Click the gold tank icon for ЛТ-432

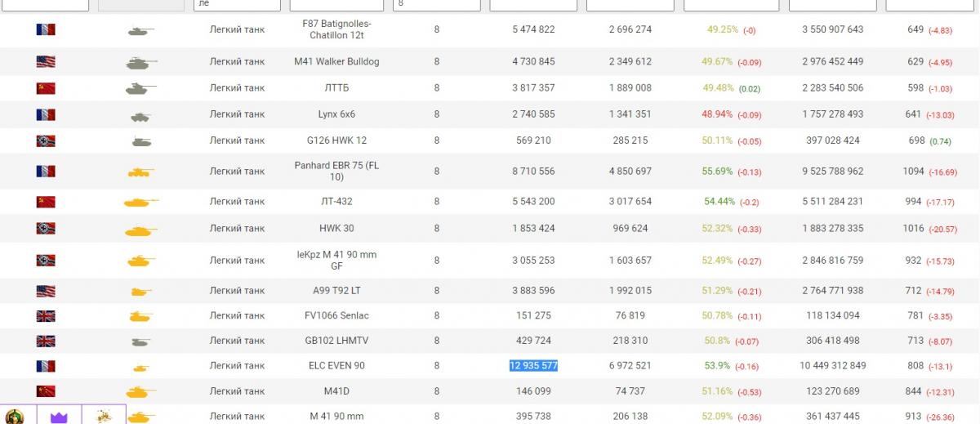point(140,202)
